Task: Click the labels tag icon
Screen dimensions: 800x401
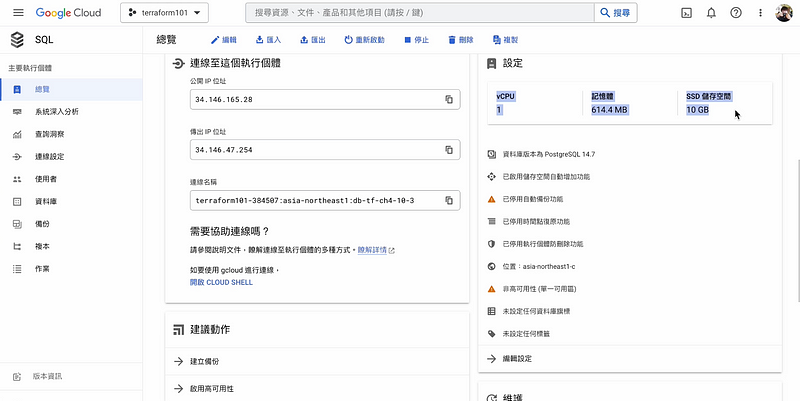Action: (x=491, y=334)
